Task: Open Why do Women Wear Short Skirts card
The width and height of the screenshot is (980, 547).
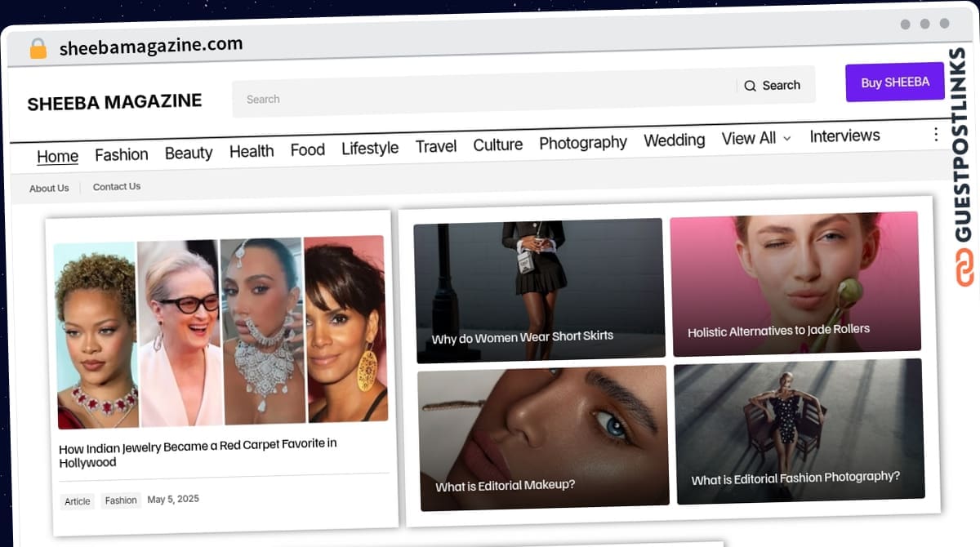Action: [540, 290]
